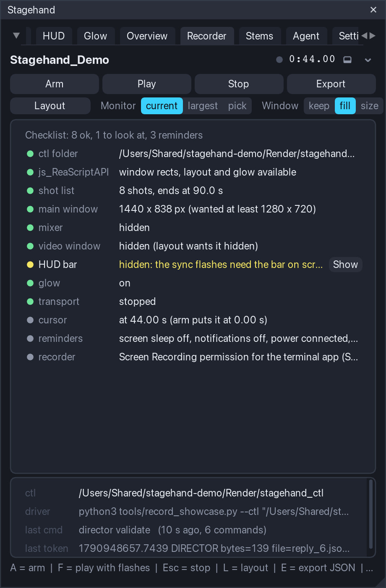This screenshot has height=588, width=386.
Task: Start playback with the Play button
Action: [x=147, y=84]
